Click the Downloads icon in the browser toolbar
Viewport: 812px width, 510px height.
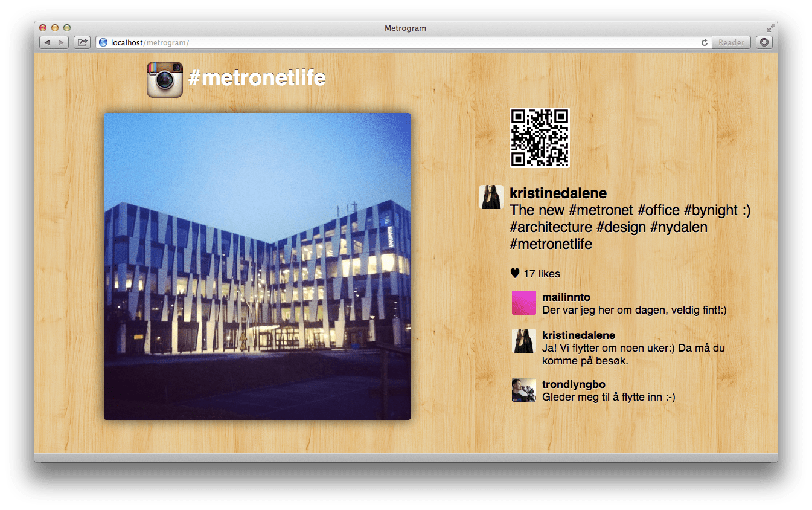[764, 42]
